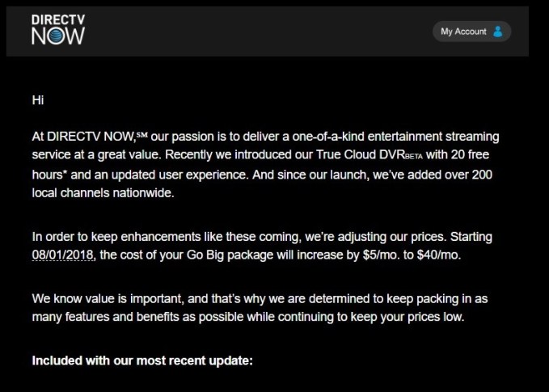Click the user profile silhouette icon

pyautogui.click(x=498, y=32)
